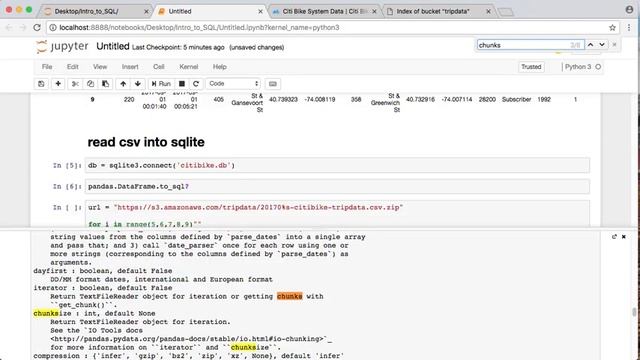Image resolution: width=640 pixels, height=360 pixels.
Task: Open the pager in a new window icon
Action: click(614, 237)
